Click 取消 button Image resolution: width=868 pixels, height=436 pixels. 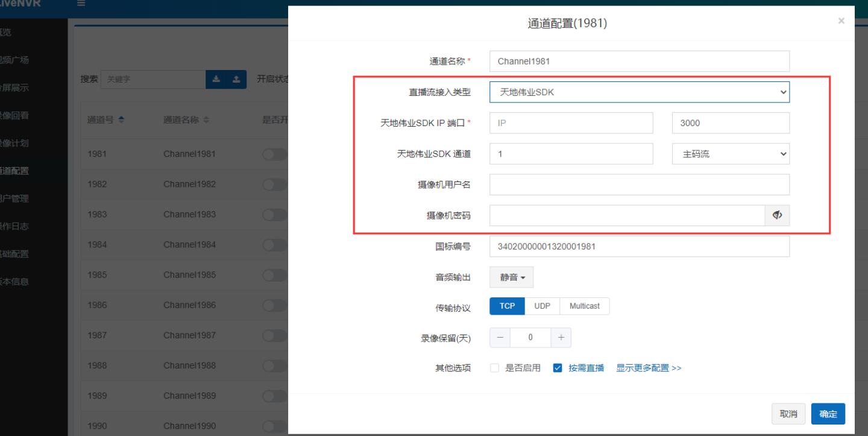point(788,414)
